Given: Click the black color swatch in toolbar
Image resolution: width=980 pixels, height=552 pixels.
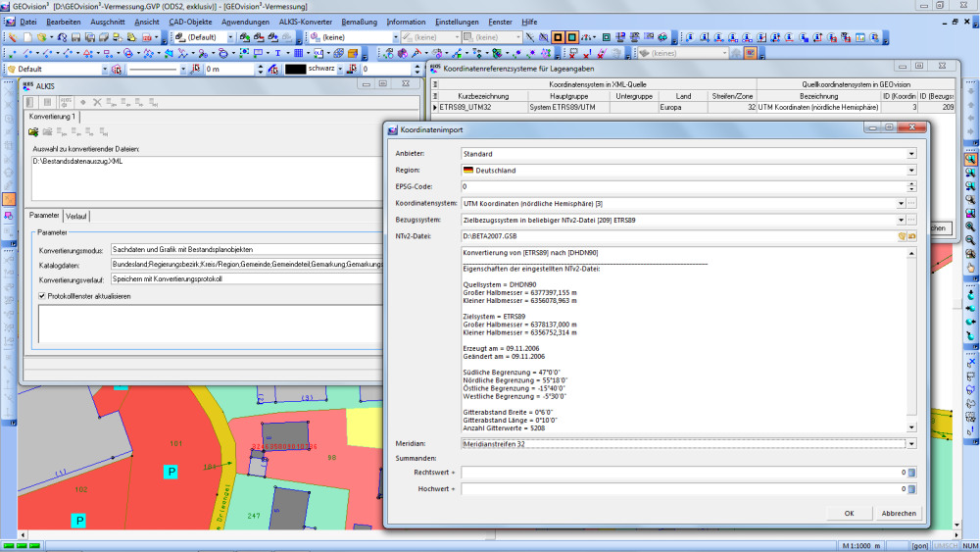Looking at the screenshot, I should (295, 70).
